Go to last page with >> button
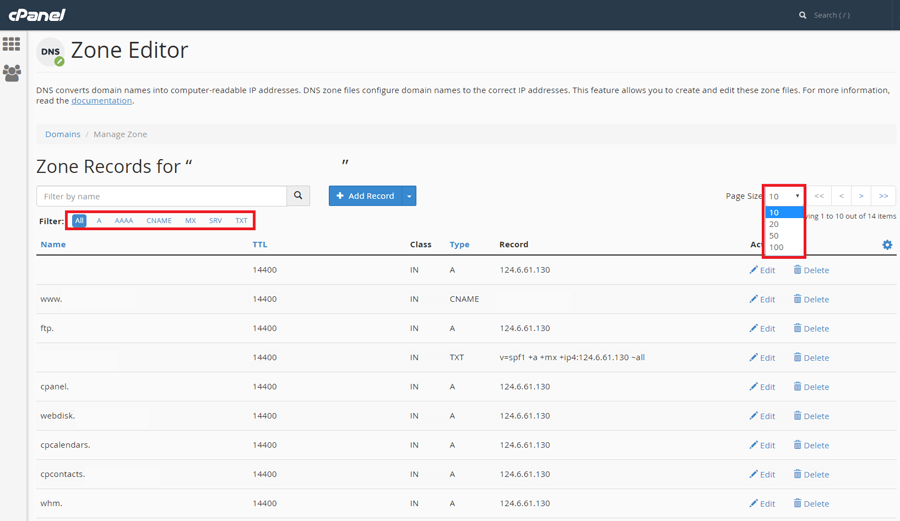Viewport: 900px width, 521px height. pyautogui.click(x=883, y=196)
